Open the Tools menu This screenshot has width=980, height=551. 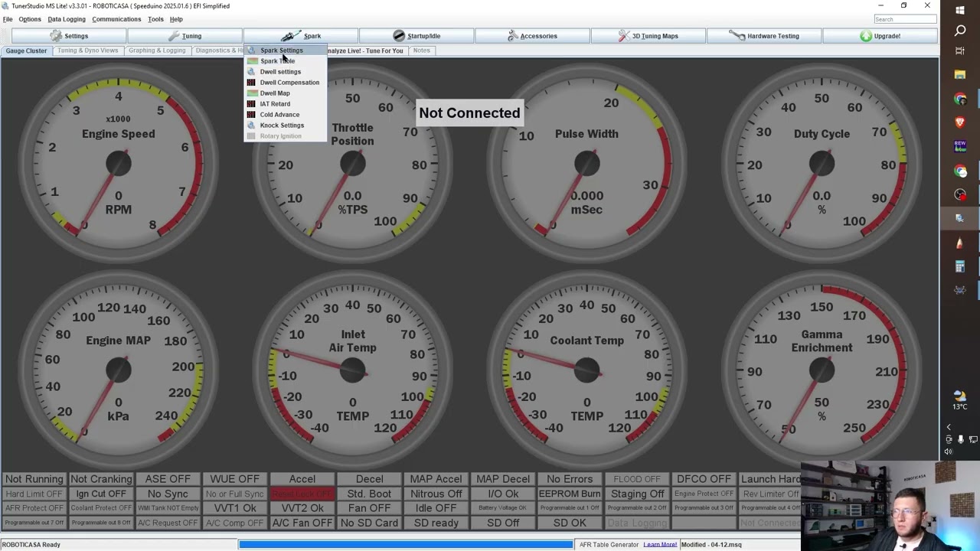(155, 19)
